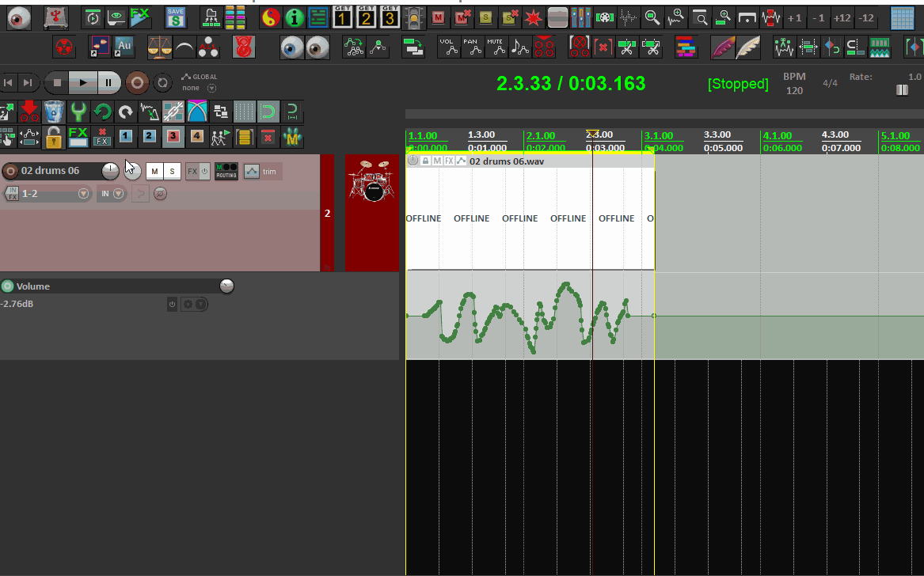
Task: Click the red FX remove icon
Action: tap(102, 137)
